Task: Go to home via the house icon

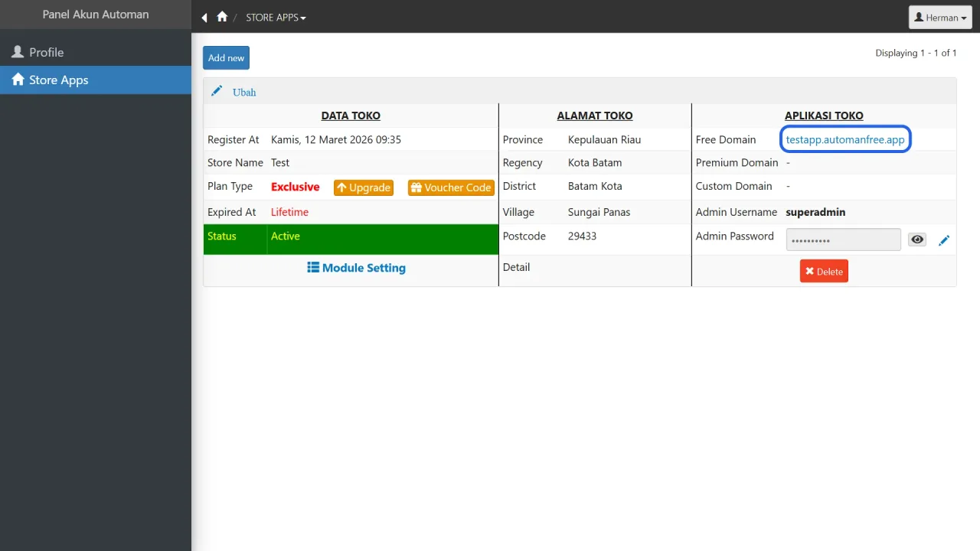Action: coord(222,17)
